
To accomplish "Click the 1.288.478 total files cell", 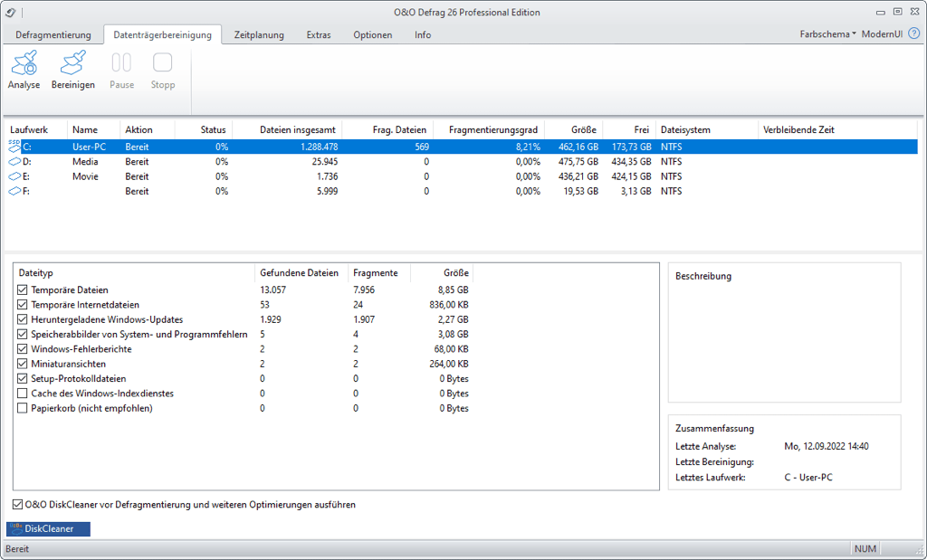I will [x=320, y=147].
